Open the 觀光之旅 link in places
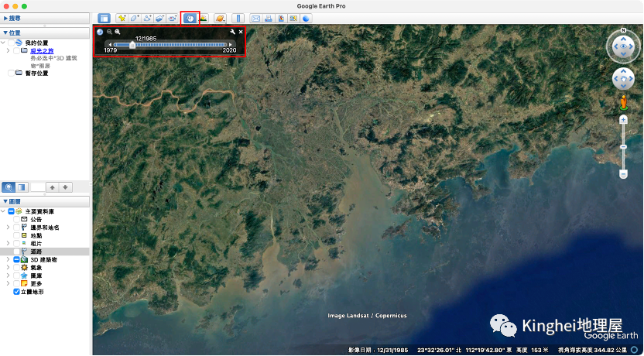This screenshot has height=356, width=644. pyautogui.click(x=42, y=50)
